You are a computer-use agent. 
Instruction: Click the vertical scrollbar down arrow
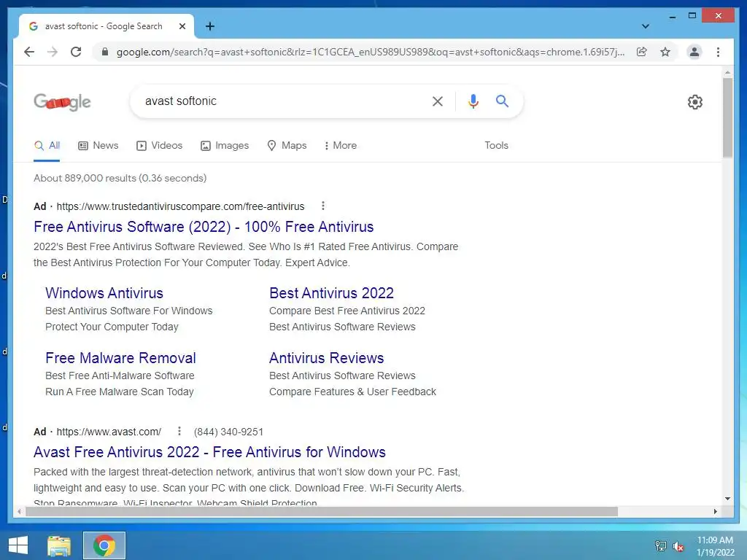point(727,499)
